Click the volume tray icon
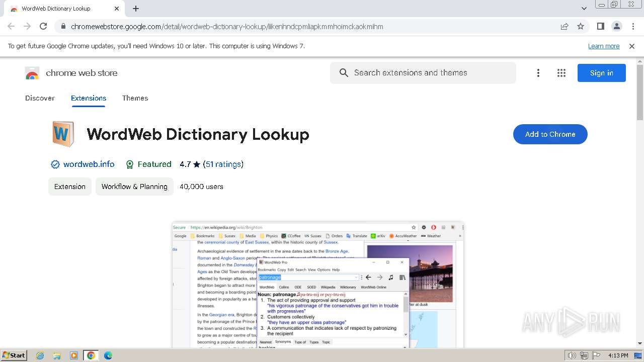This screenshot has width=644, height=362. tap(572, 355)
